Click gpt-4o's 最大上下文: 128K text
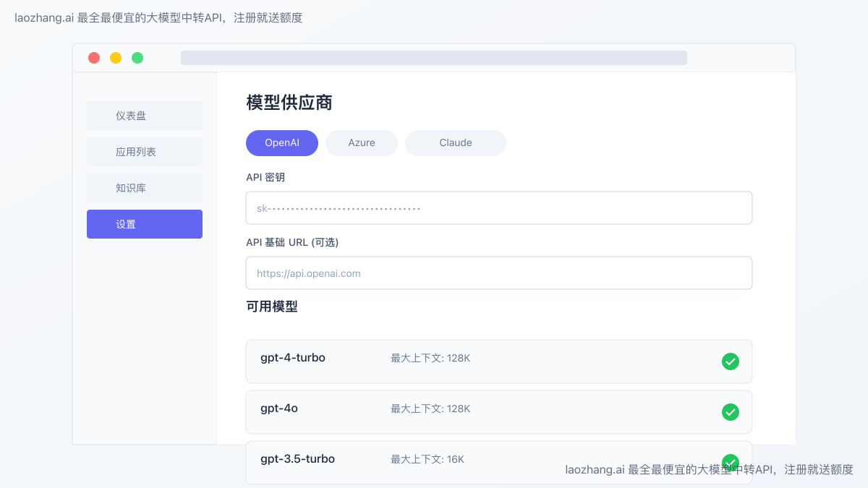This screenshot has height=488, width=868. click(430, 408)
